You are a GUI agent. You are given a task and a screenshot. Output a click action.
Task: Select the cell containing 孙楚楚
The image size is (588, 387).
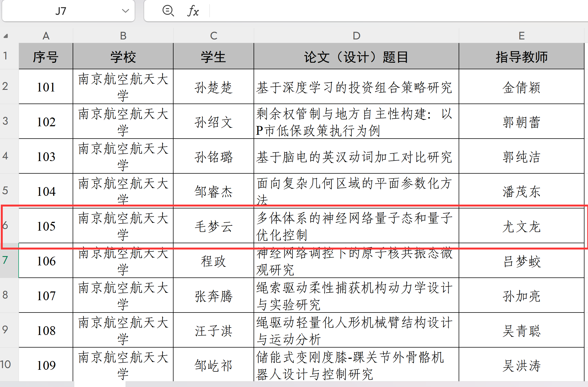pyautogui.click(x=213, y=87)
